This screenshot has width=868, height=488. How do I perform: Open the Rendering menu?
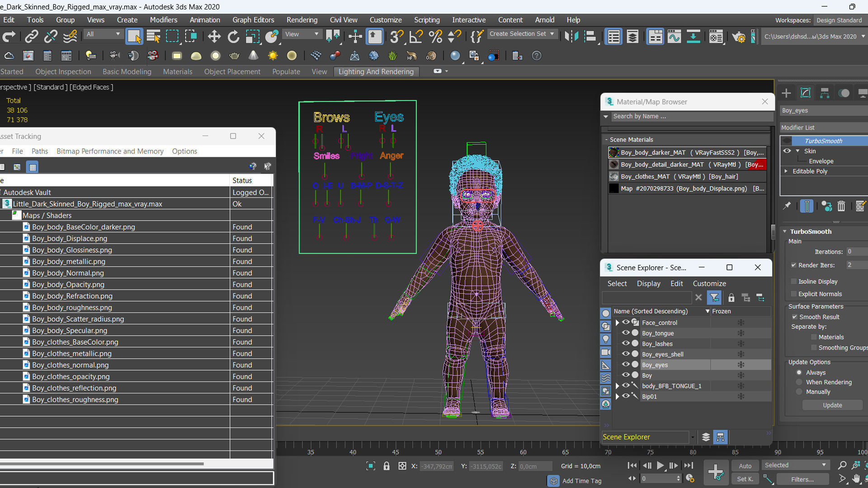(302, 20)
